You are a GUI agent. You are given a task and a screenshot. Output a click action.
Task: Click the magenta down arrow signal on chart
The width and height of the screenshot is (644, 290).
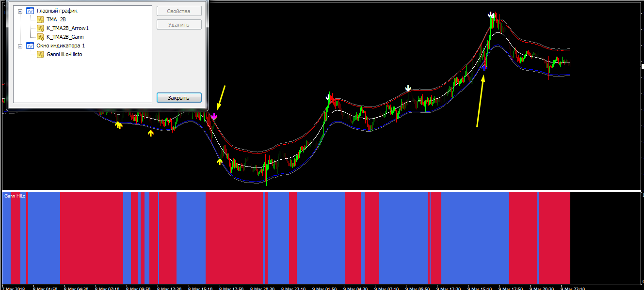214,116
